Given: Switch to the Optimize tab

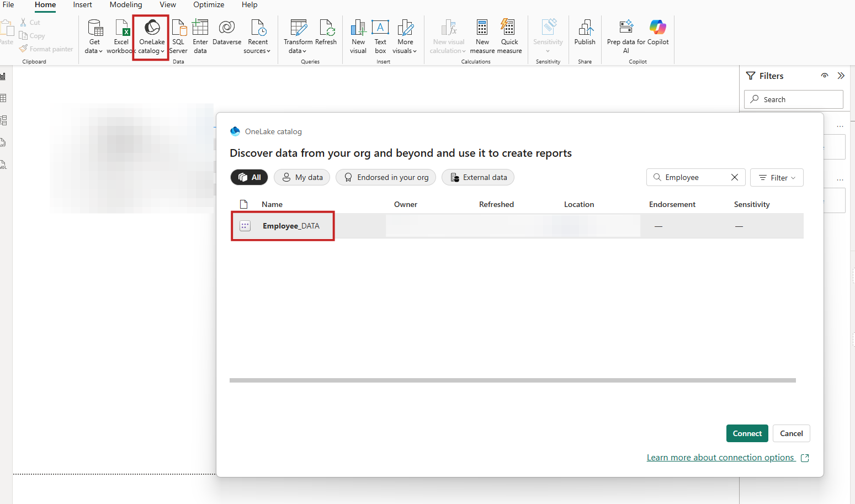Looking at the screenshot, I should pyautogui.click(x=209, y=4).
